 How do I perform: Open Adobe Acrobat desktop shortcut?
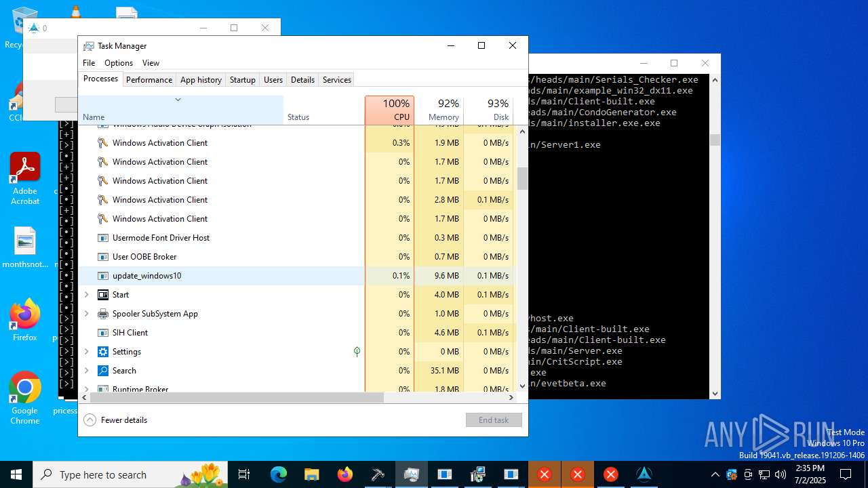click(25, 178)
